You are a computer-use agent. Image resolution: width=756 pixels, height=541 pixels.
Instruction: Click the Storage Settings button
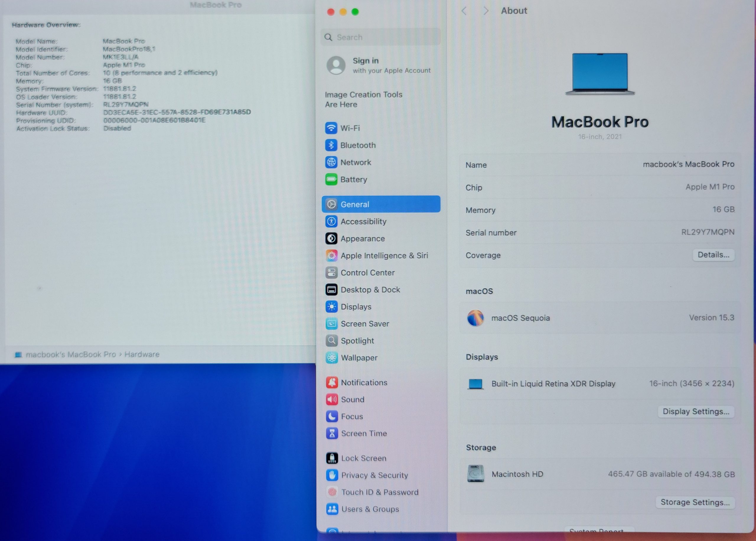pos(695,502)
